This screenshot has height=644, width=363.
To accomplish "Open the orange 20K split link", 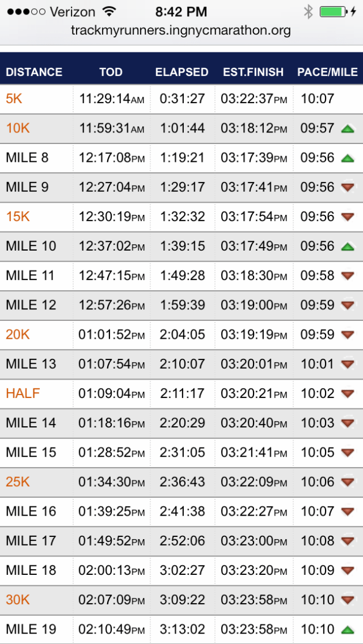I will click(18, 335).
